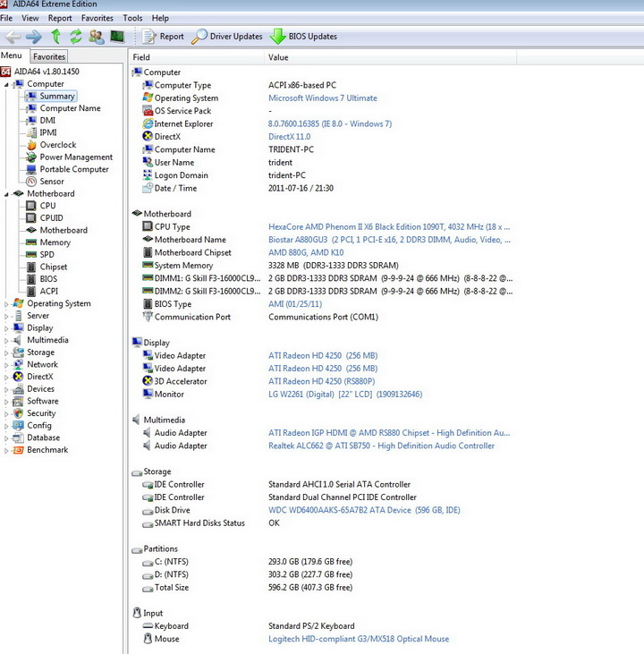Expand the Multimedia tree node
Screen dimensions: 644x654
6,341
